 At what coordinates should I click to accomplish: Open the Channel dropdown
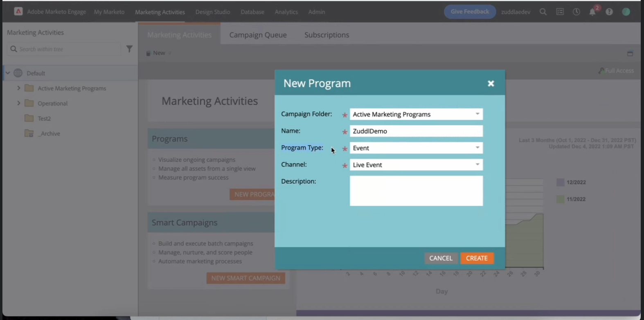477,165
